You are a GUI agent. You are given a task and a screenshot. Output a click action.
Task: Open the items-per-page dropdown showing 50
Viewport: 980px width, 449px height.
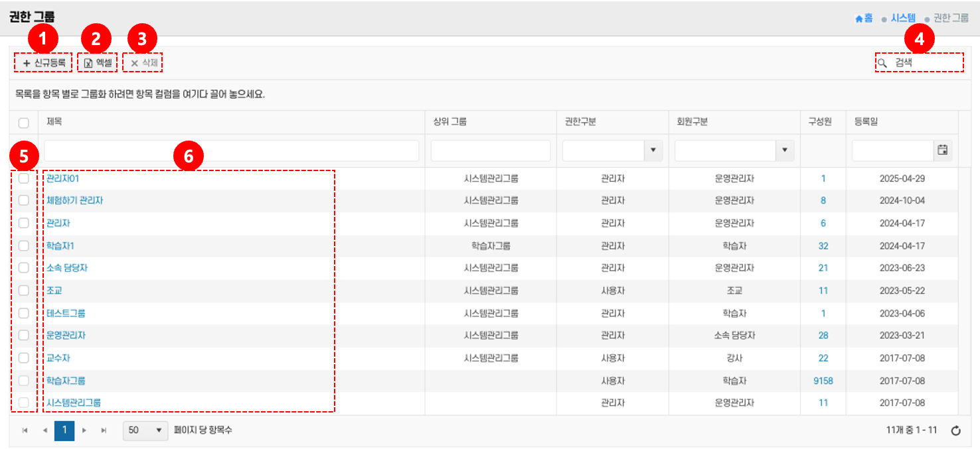[145, 430]
